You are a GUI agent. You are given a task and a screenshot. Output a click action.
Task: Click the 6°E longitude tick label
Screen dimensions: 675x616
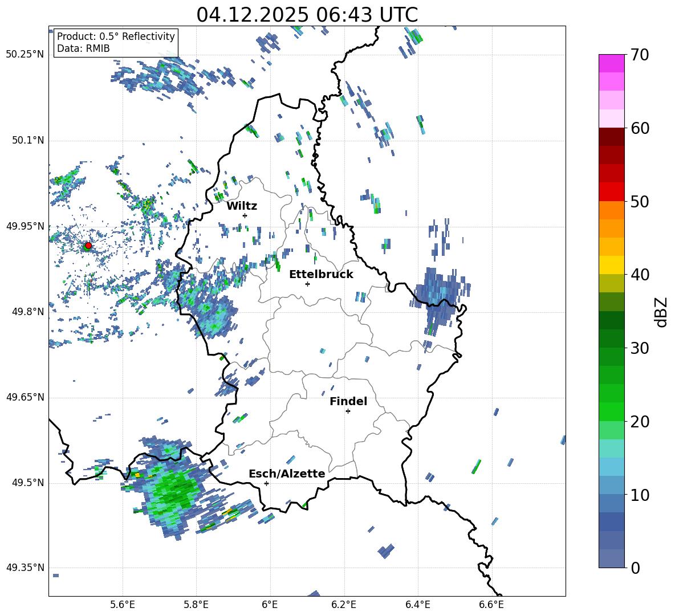(x=270, y=605)
